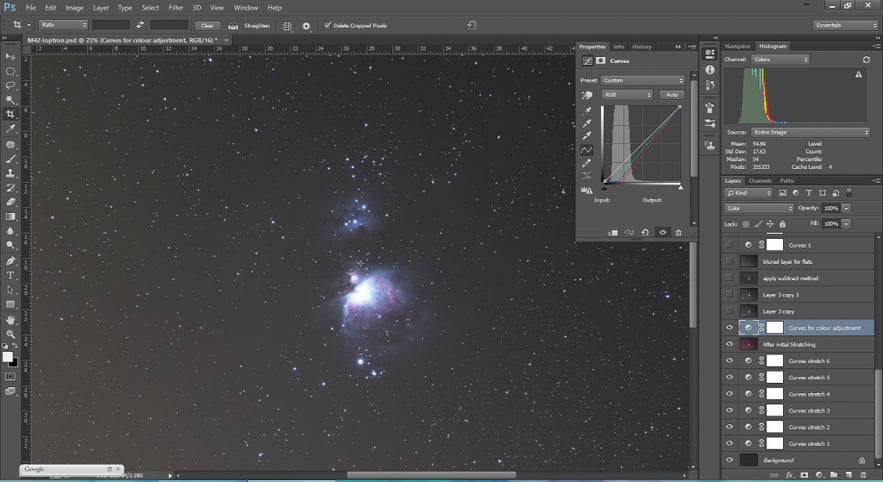Open the Filter menu

point(176,8)
